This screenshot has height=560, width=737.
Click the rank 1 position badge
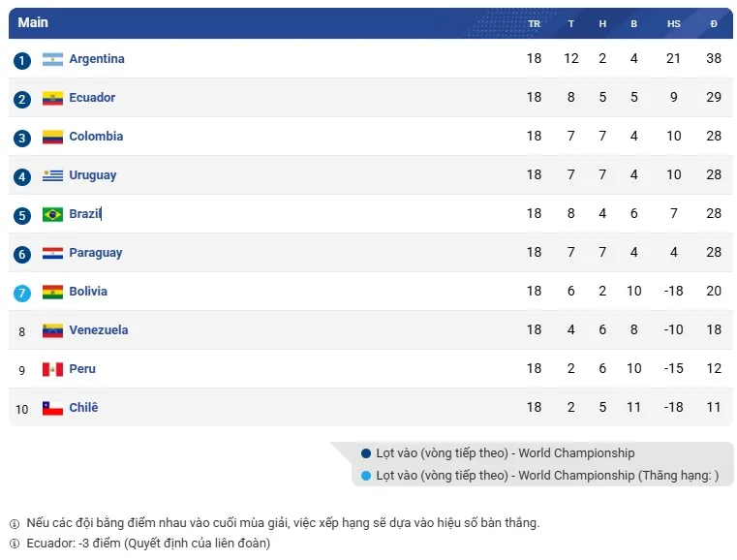click(22, 60)
